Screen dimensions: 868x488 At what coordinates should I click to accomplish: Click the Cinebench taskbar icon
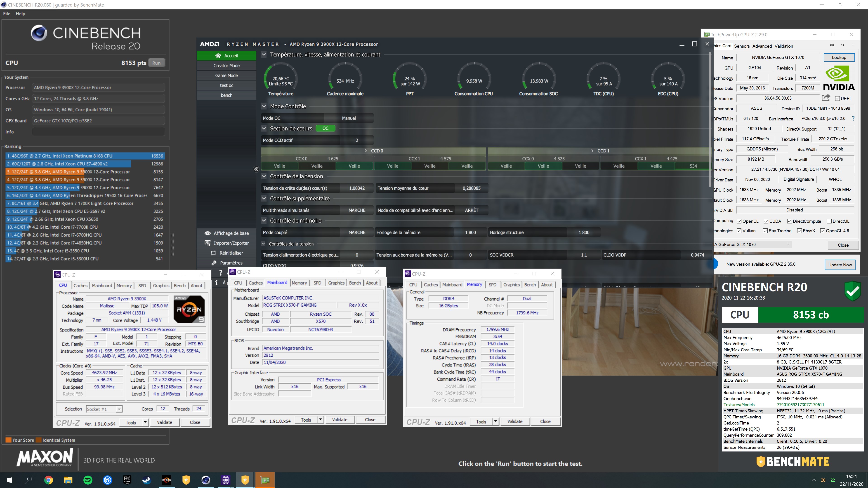point(206,480)
